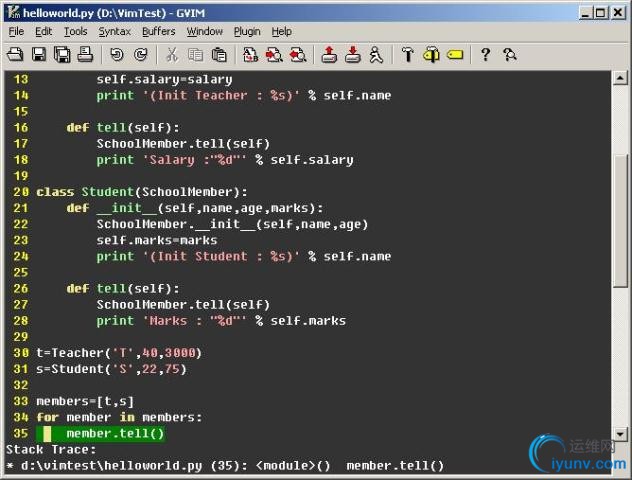Click the hammer Make toolbar icon
Screen dimensions: 632x480
(407, 55)
